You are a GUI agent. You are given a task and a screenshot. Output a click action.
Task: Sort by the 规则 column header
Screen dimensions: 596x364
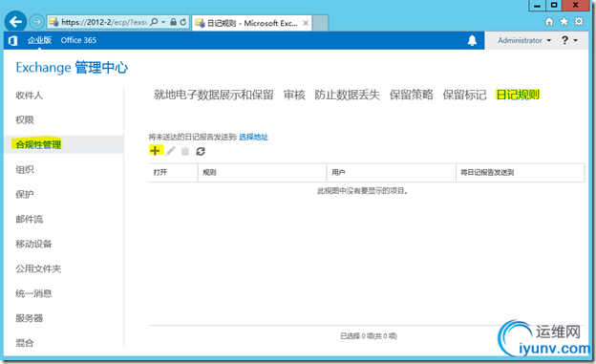(263, 173)
